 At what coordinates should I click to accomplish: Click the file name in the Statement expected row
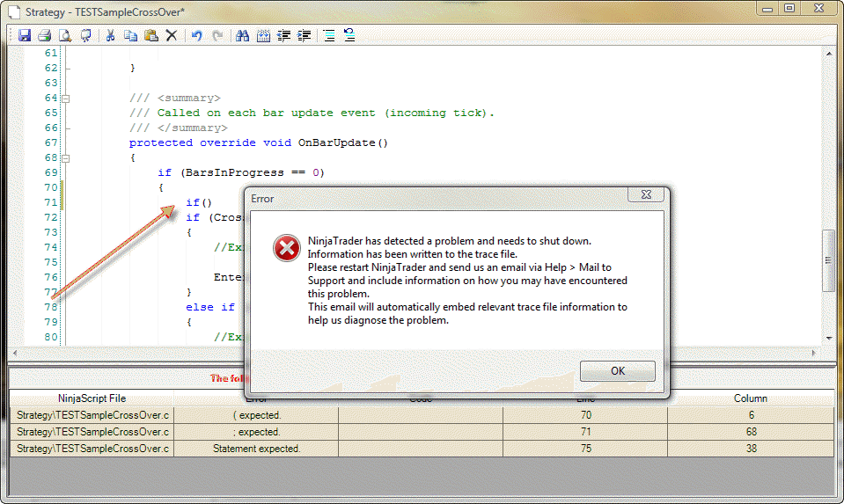pyautogui.click(x=92, y=449)
